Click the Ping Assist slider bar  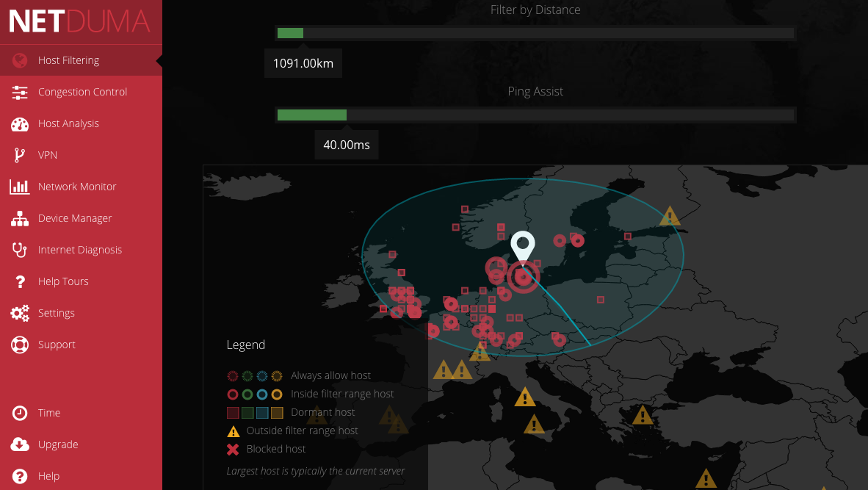[535, 115]
